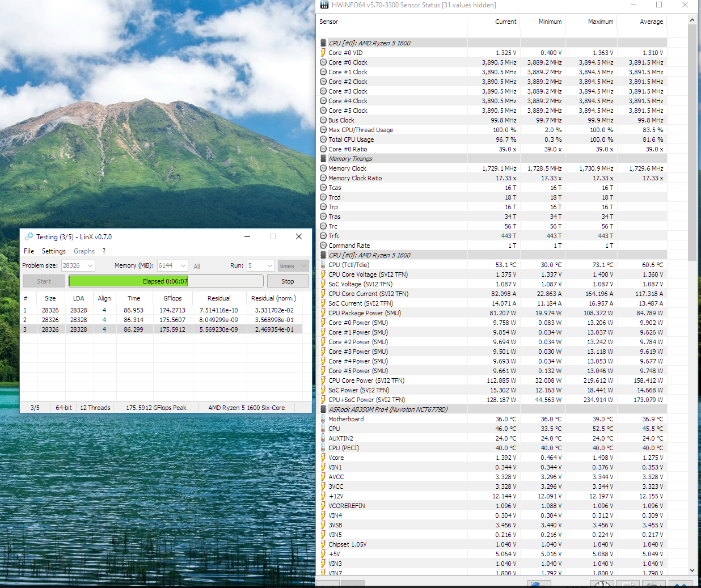The image size is (701, 588).
Task: Click the sensor list scrollbar down arrow
Action: tap(692, 570)
